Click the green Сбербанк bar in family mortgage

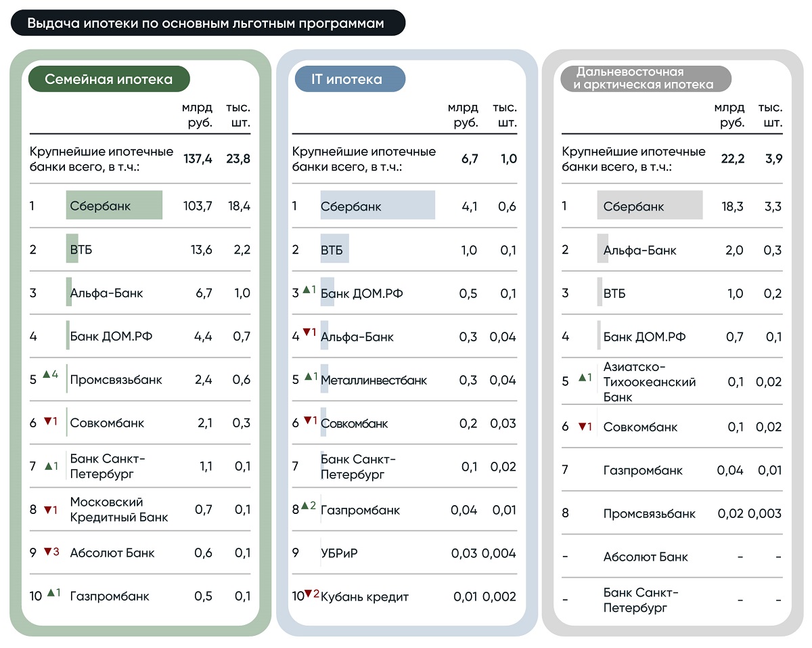(114, 205)
